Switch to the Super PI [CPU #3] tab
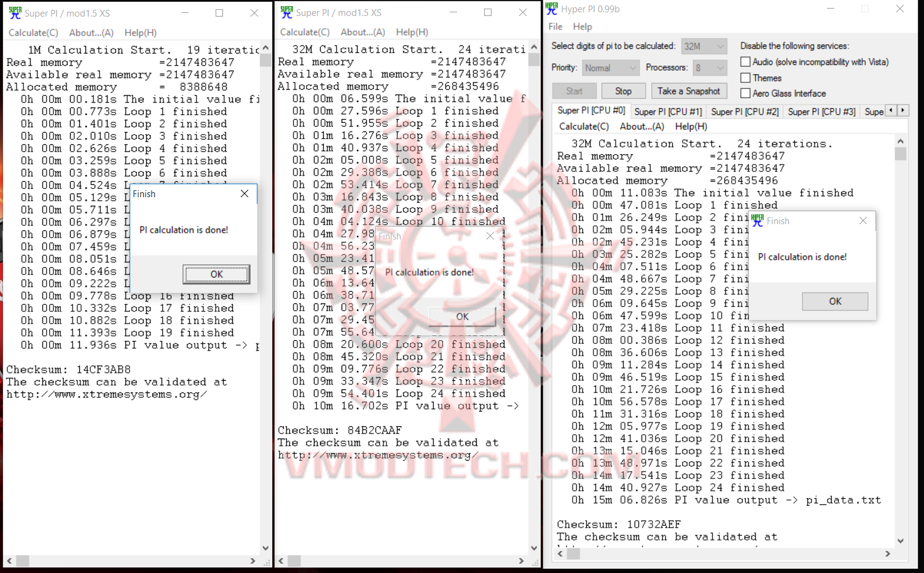924x573 pixels. [x=821, y=111]
